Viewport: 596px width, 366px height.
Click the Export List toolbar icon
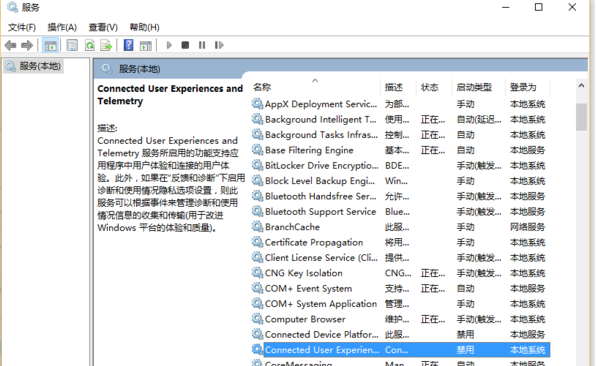(x=106, y=46)
